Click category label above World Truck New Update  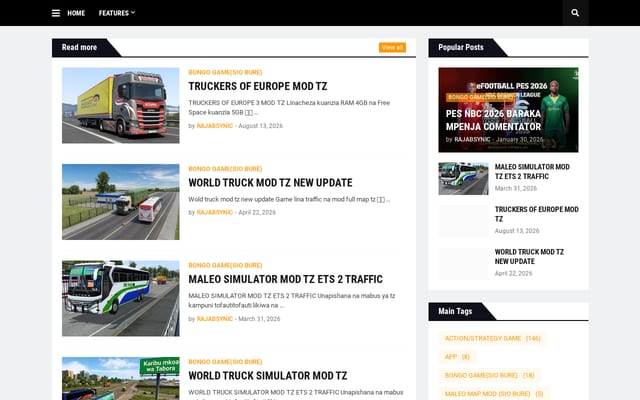coord(225,169)
